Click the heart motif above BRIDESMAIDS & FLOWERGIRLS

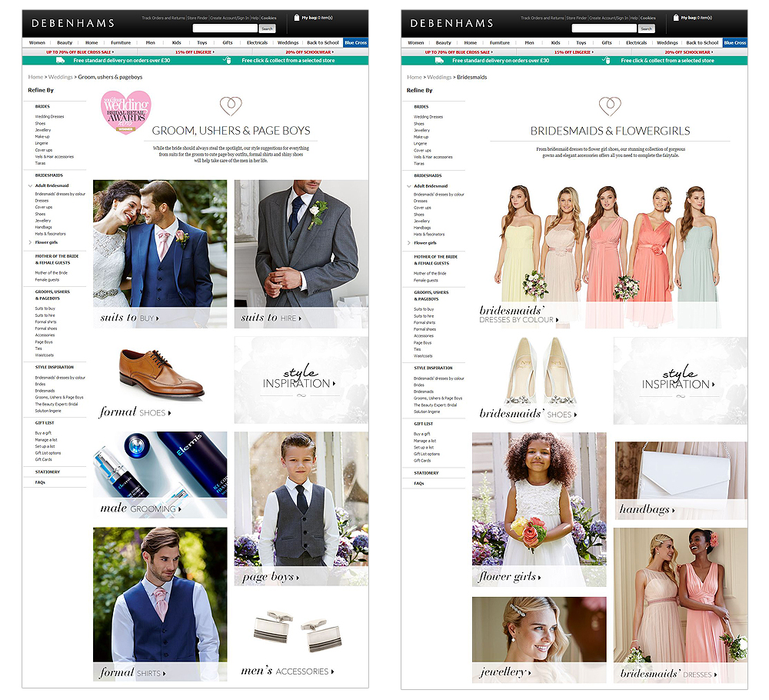tap(611, 107)
